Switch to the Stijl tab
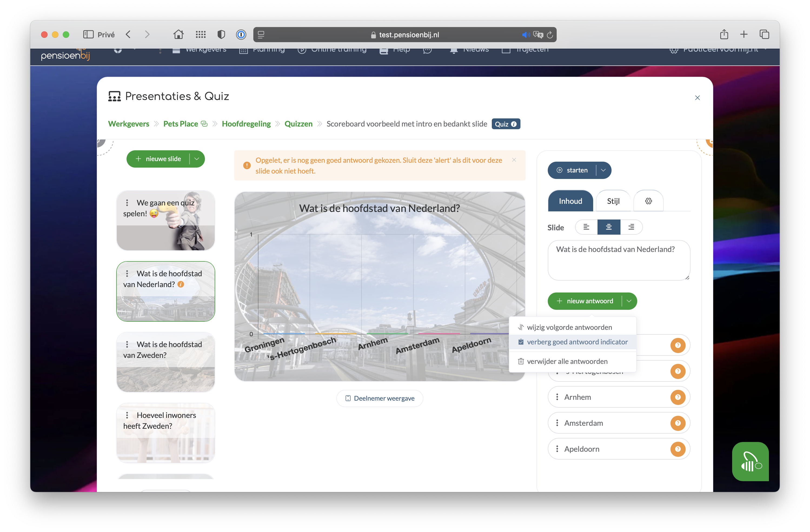 [613, 201]
